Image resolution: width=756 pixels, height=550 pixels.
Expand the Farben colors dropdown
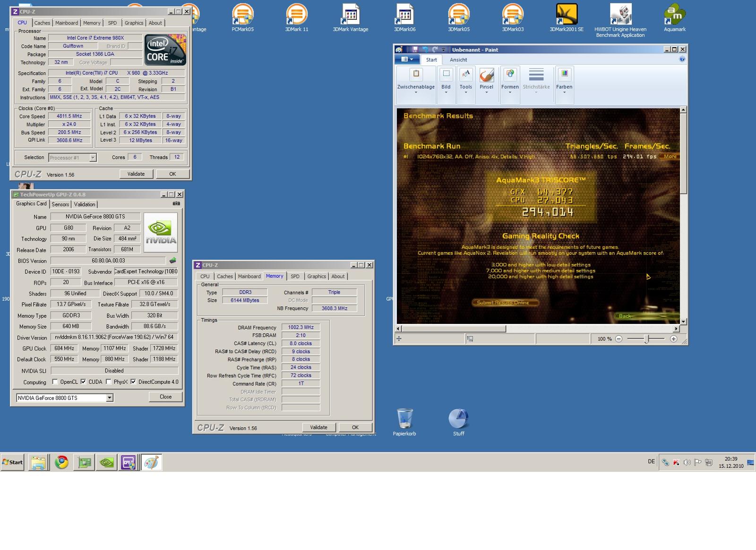coord(564,93)
